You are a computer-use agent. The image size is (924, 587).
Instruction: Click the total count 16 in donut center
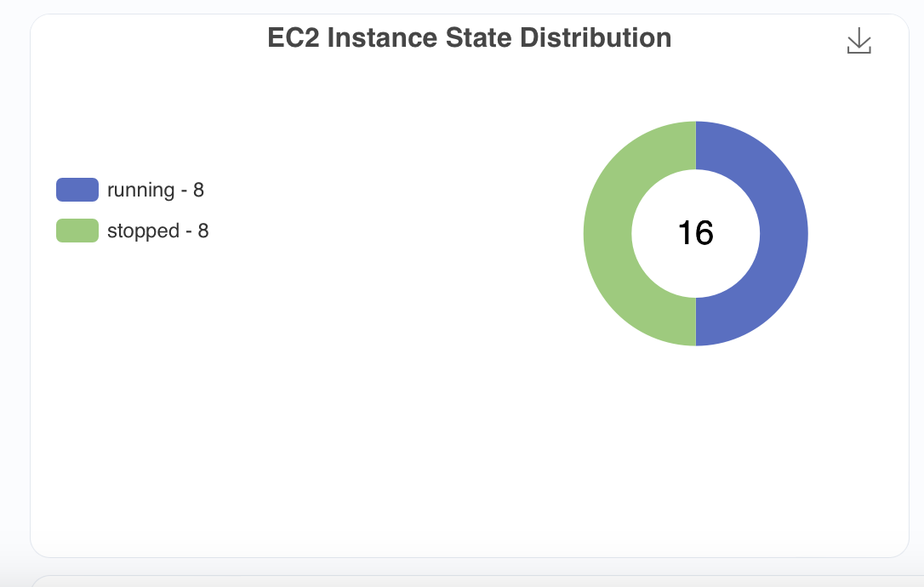[x=695, y=233]
